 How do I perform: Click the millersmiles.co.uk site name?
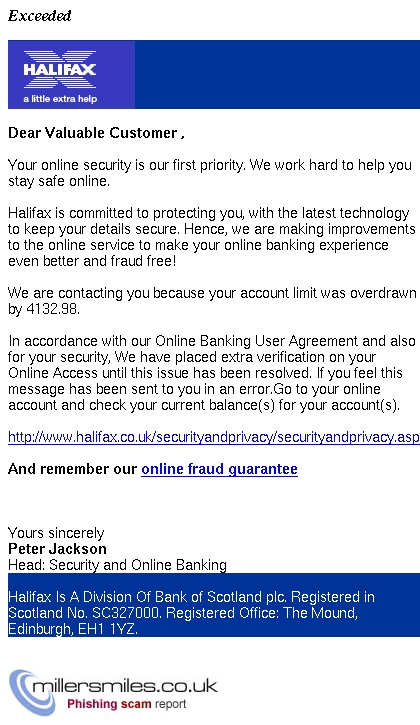[x=125, y=686]
